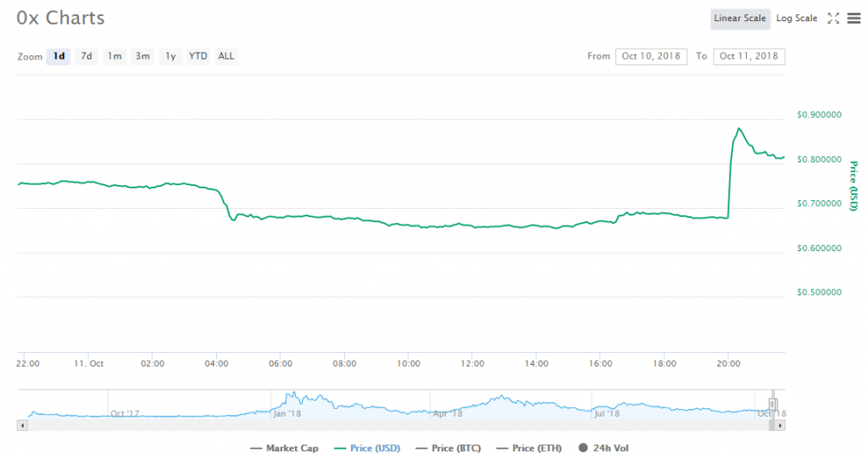Select Linear Scale button

pyautogui.click(x=739, y=18)
